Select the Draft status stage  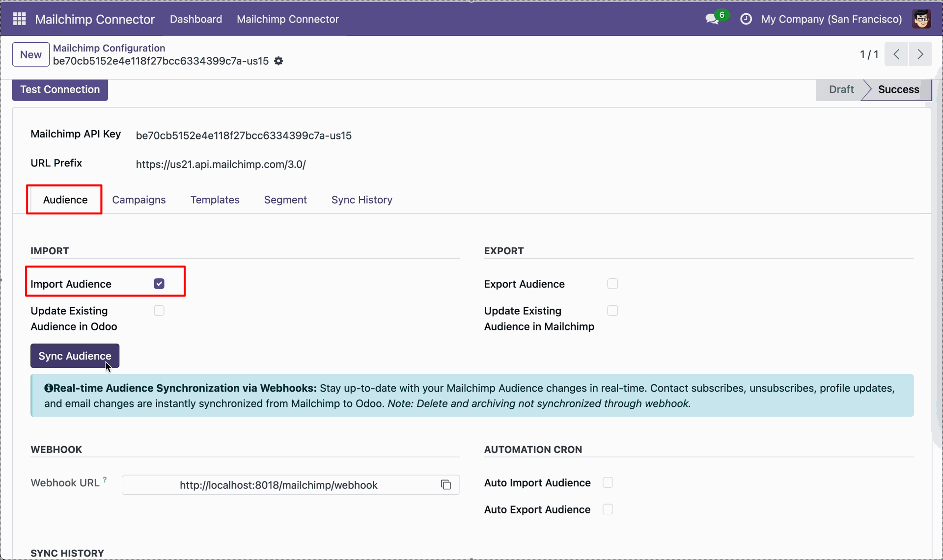841,89
